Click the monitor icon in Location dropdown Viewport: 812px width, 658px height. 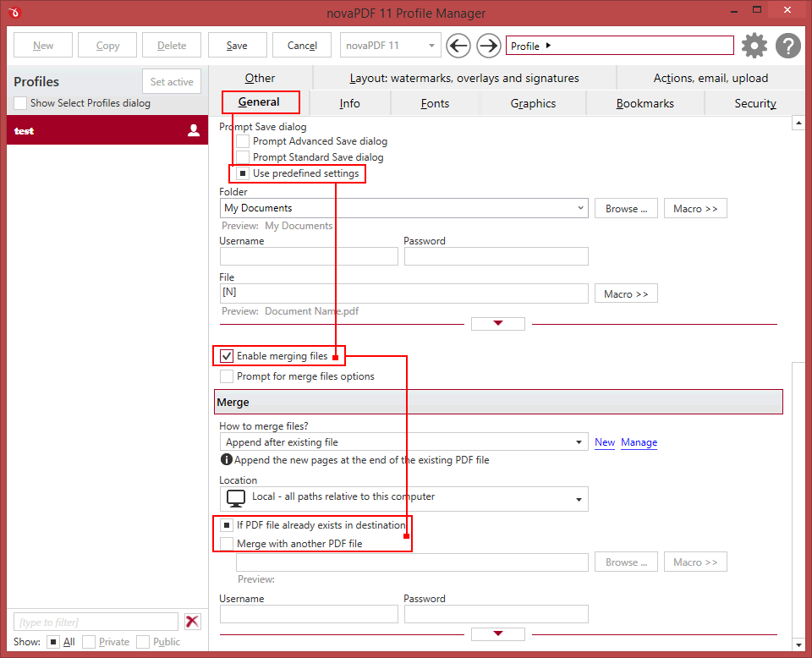tap(236, 498)
